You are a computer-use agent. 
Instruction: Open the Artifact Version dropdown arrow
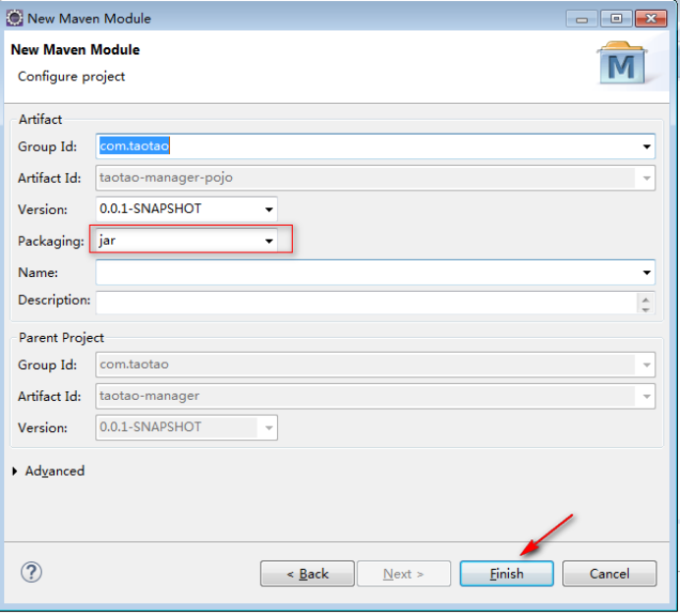(269, 209)
